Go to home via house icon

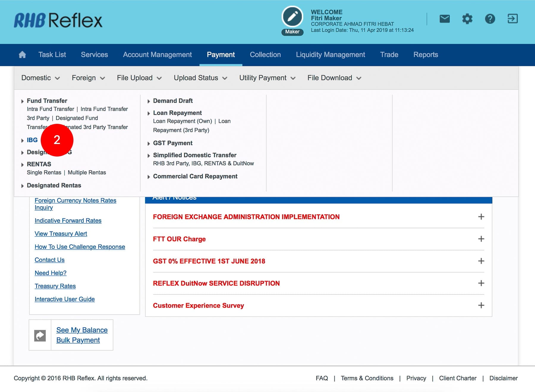point(22,55)
